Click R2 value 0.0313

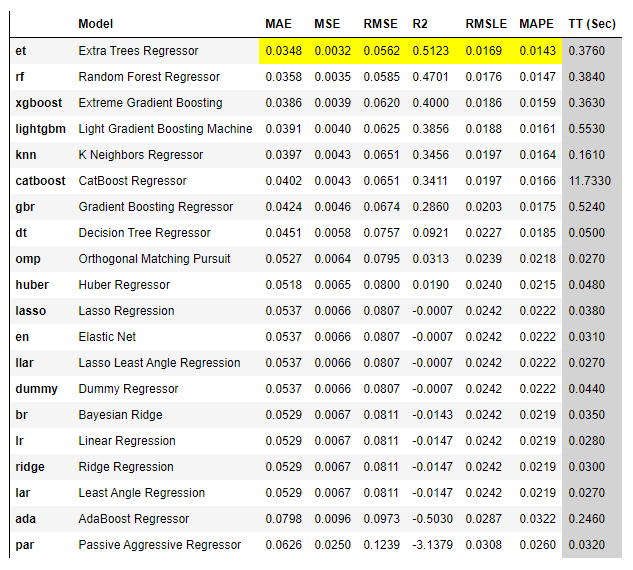coord(430,259)
